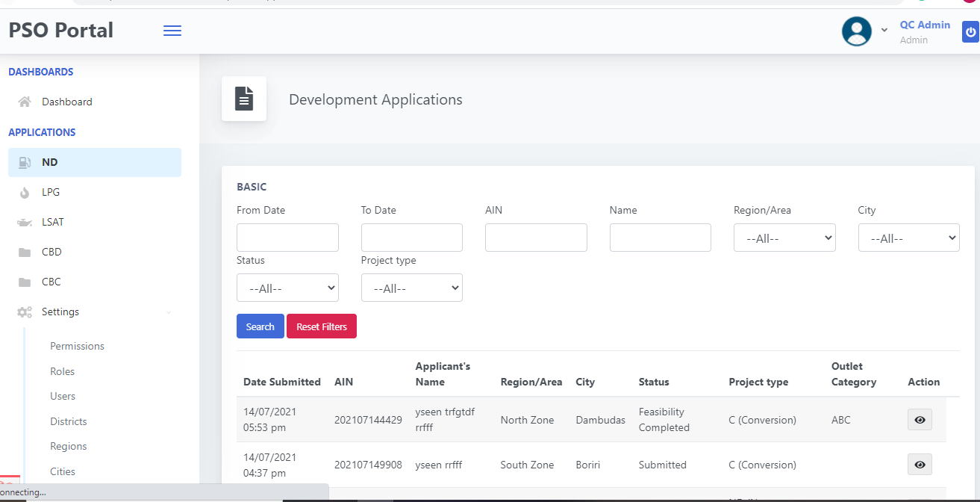Open the Project type dropdown filter
Image resolution: width=980 pixels, height=502 pixels.
click(x=412, y=288)
